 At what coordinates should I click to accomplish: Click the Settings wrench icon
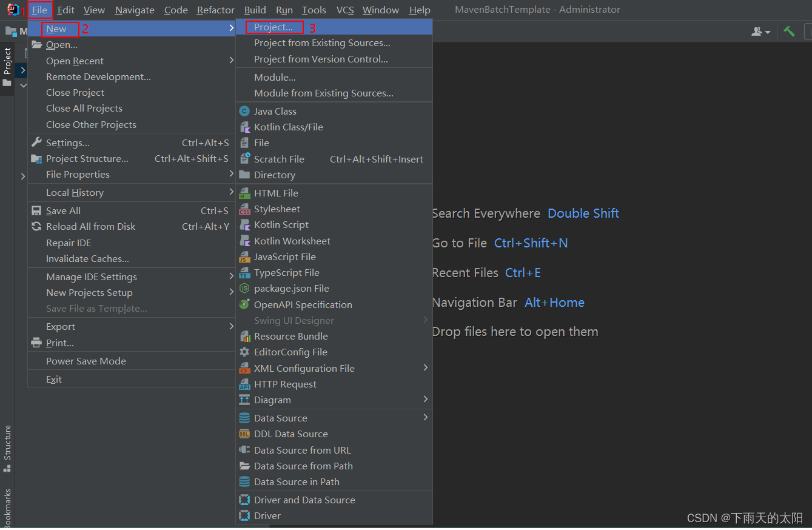pos(36,143)
